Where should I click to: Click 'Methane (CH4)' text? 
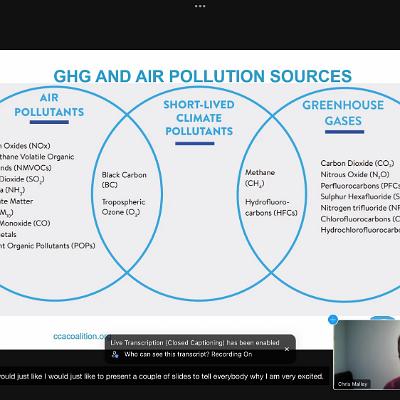(x=260, y=178)
